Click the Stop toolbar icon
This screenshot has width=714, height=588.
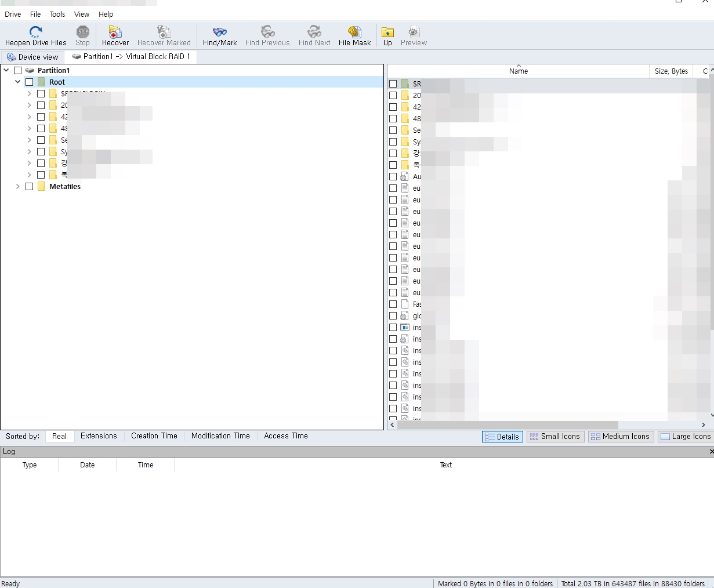point(83,32)
